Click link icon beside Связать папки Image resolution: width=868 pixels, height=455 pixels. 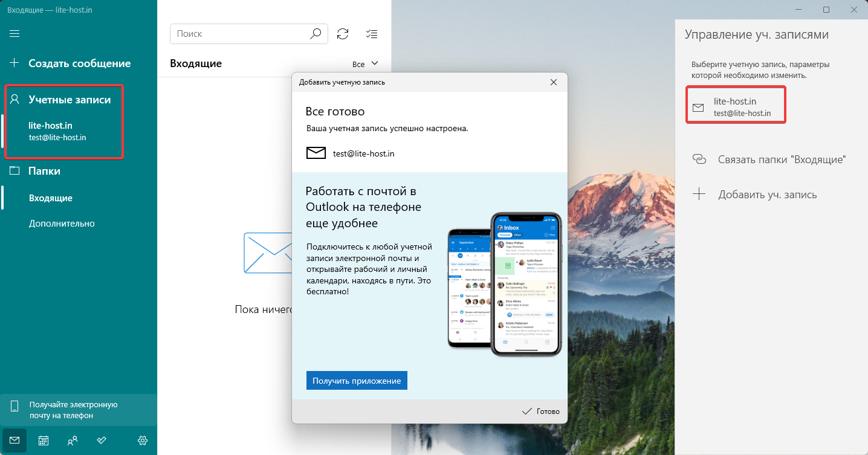click(x=699, y=160)
